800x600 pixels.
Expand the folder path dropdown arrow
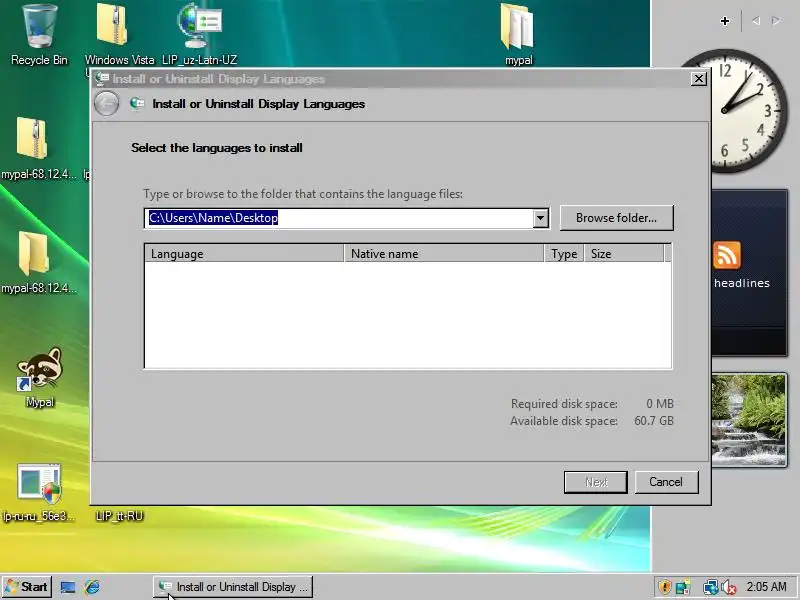tap(540, 218)
